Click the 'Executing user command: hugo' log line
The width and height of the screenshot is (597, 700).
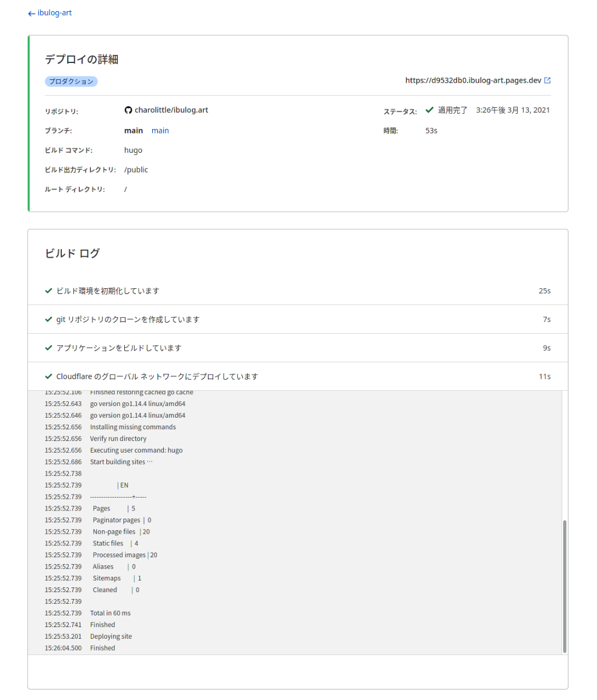tap(136, 450)
